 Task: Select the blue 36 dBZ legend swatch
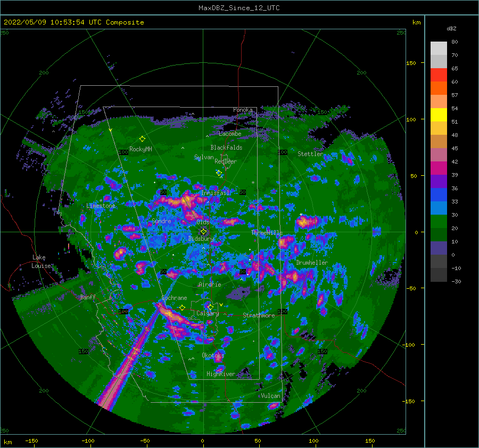[439, 195]
